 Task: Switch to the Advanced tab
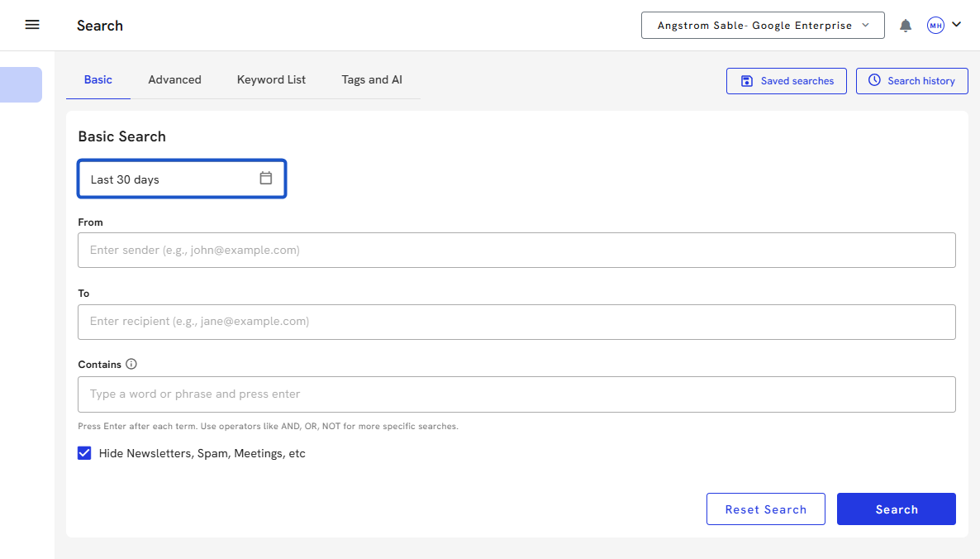pyautogui.click(x=174, y=80)
